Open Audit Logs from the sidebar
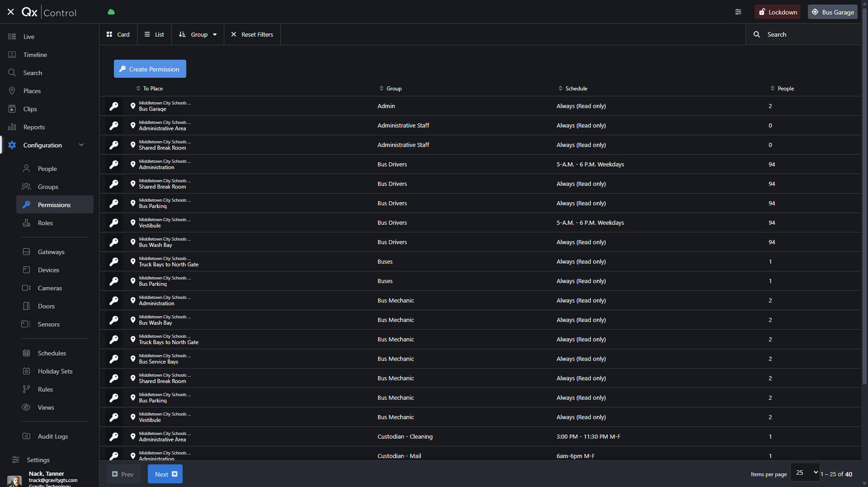Image resolution: width=868 pixels, height=487 pixels. point(52,436)
